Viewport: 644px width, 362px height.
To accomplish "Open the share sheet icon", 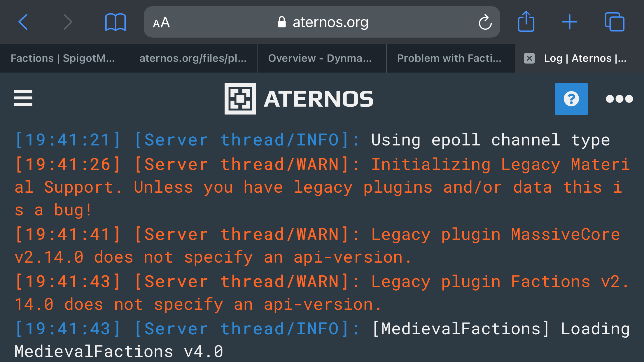I will [x=526, y=21].
